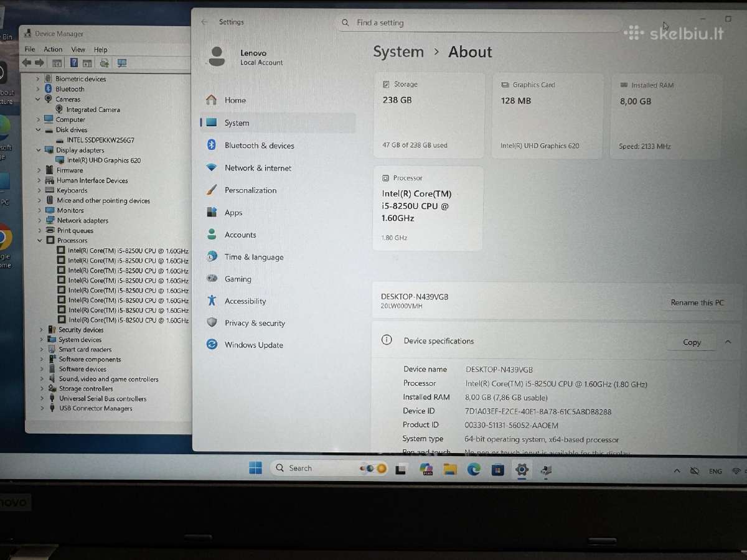Select USB Connector Managers category
The width and height of the screenshot is (747, 560).
[x=96, y=409]
